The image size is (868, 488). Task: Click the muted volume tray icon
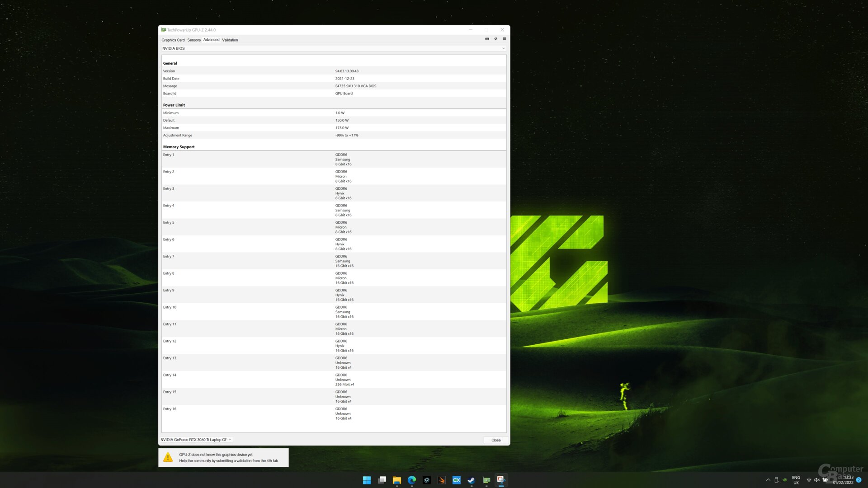pyautogui.click(x=817, y=480)
